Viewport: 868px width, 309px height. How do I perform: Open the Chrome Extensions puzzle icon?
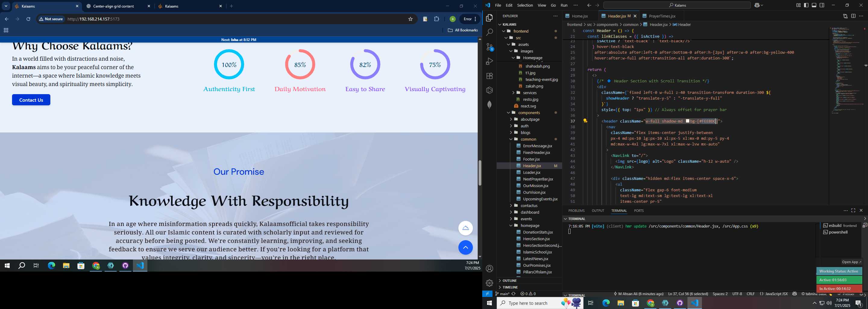coord(437,19)
